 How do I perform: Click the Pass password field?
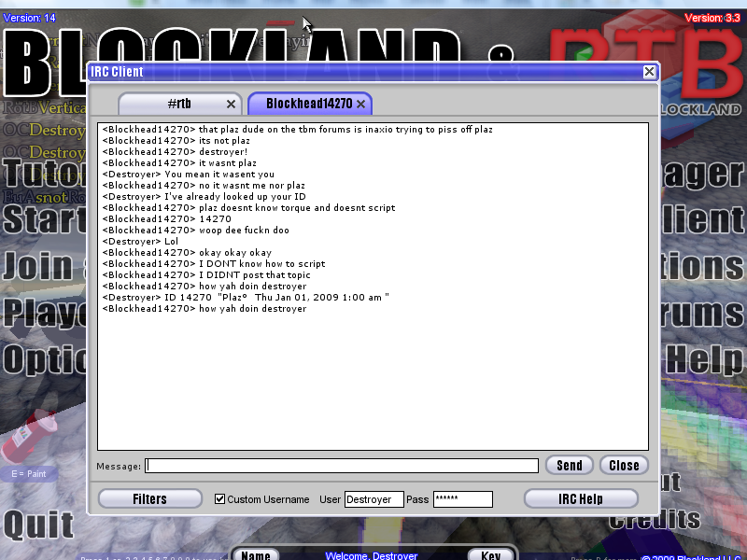point(462,499)
